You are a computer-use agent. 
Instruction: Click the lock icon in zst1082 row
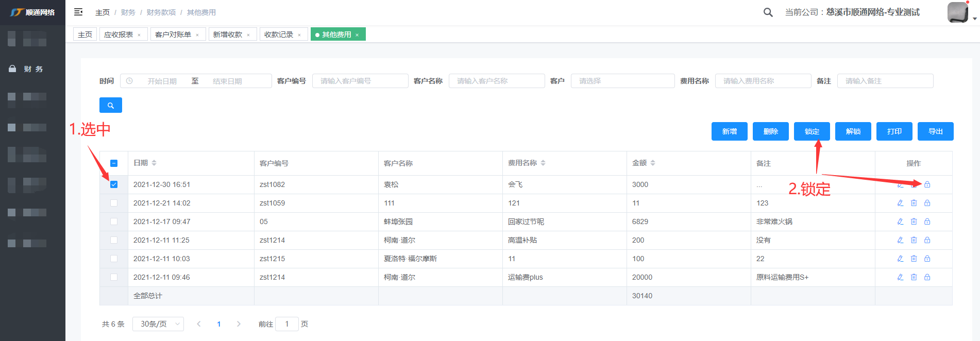pos(927,184)
